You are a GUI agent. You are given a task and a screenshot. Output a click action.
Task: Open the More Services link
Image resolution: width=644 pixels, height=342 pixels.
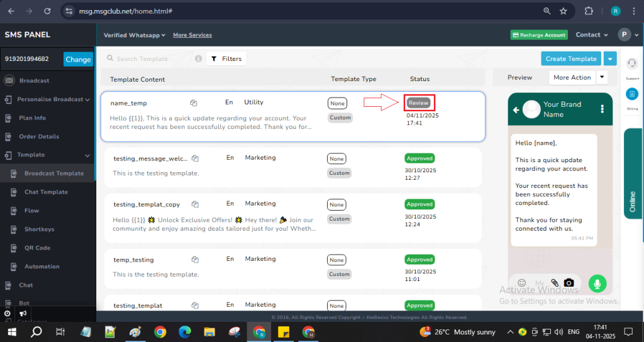click(192, 35)
